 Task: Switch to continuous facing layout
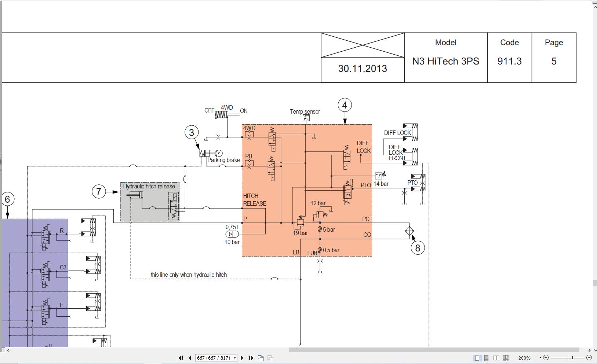(506, 358)
